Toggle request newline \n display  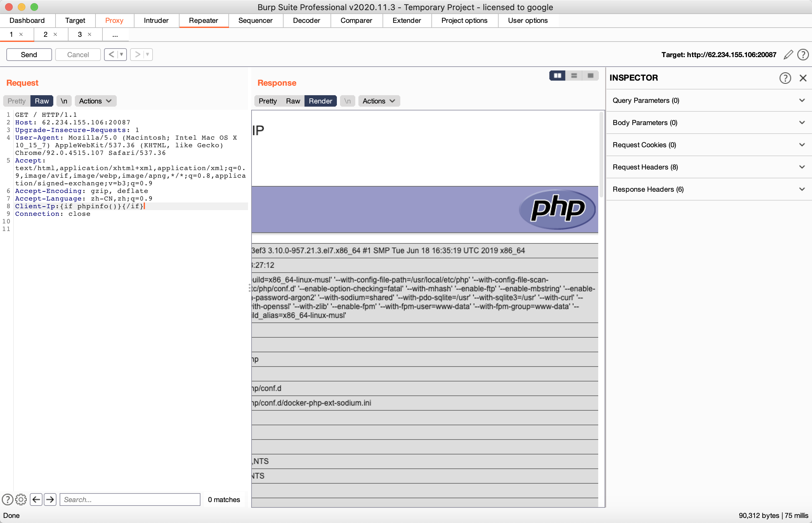tap(64, 101)
